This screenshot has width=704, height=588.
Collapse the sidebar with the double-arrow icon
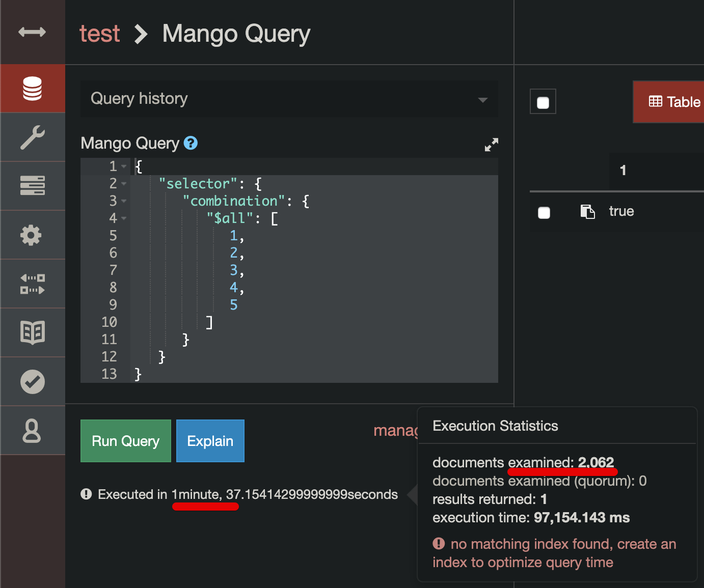click(x=32, y=32)
